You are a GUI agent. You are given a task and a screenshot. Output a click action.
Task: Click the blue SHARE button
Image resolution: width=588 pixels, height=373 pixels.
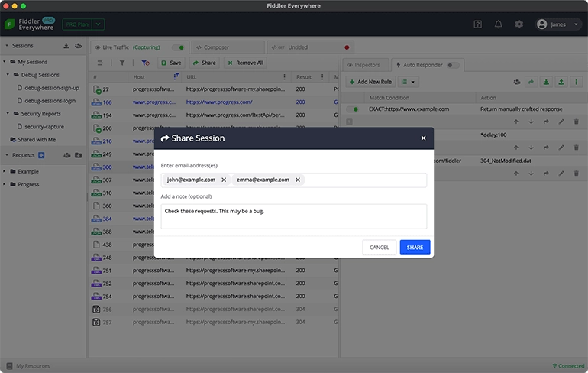(415, 248)
